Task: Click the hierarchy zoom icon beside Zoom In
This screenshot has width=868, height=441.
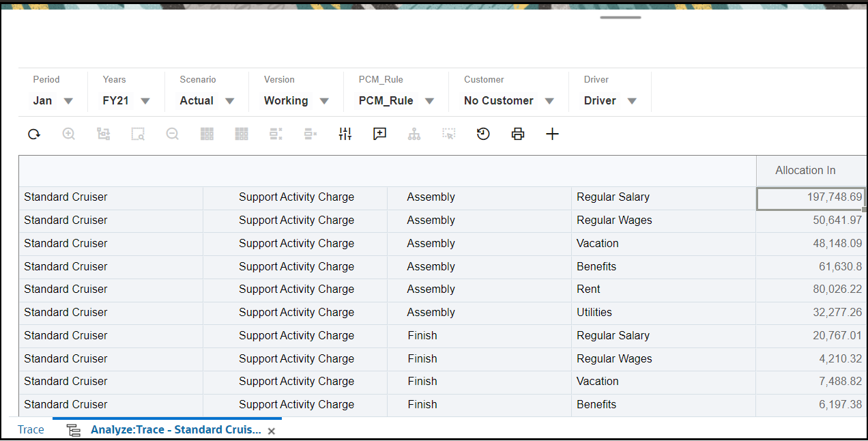Action: (x=103, y=134)
